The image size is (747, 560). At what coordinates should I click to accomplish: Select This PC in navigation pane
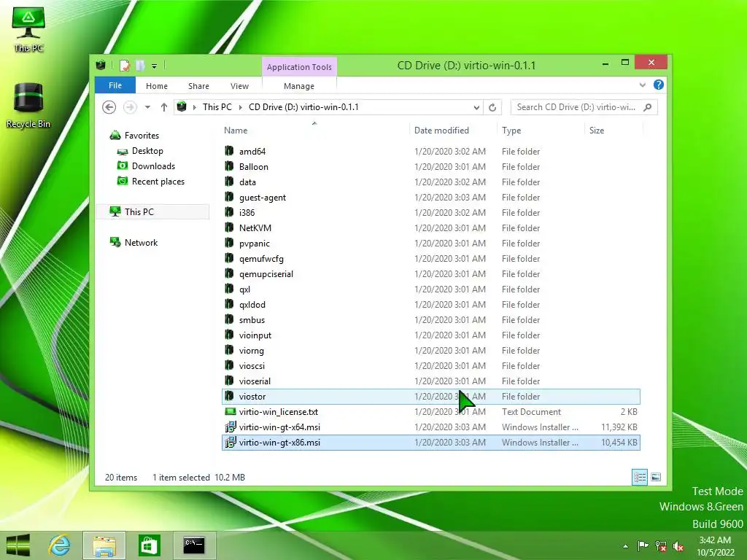[x=152, y=212]
